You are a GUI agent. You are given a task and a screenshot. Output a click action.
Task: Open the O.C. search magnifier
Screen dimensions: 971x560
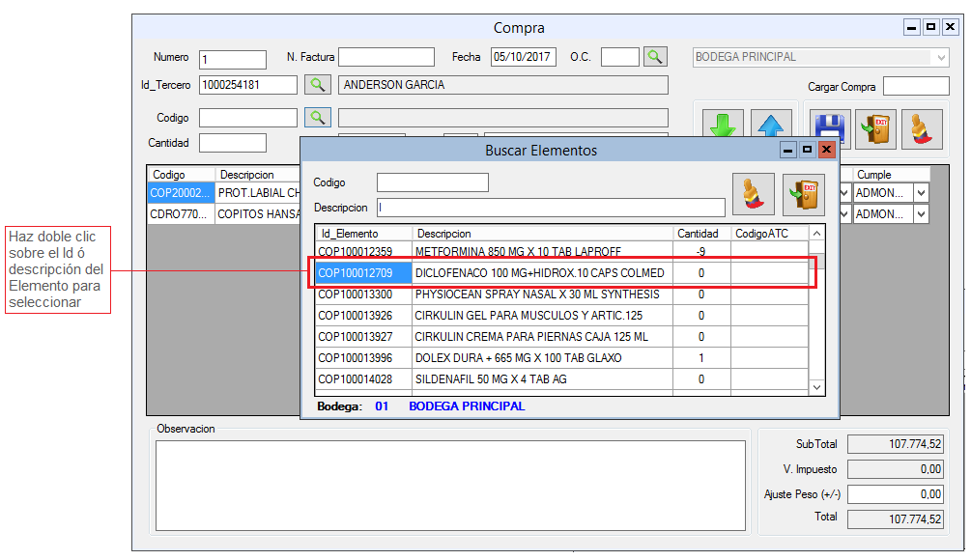pyautogui.click(x=656, y=57)
